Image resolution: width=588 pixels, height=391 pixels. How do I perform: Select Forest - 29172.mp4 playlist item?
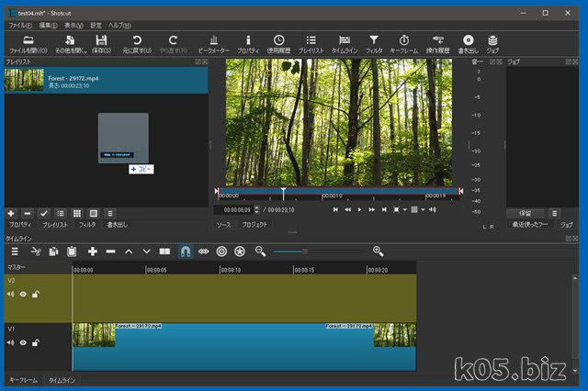coord(107,80)
